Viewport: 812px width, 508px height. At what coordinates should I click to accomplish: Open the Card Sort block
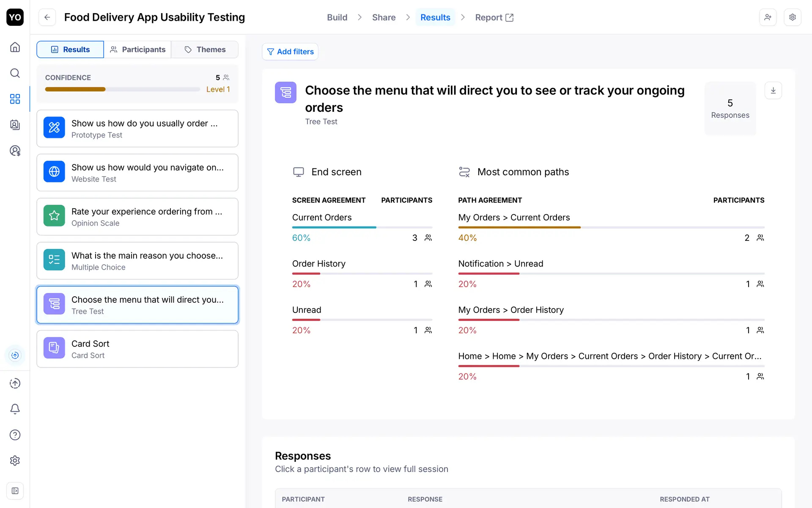(137, 349)
